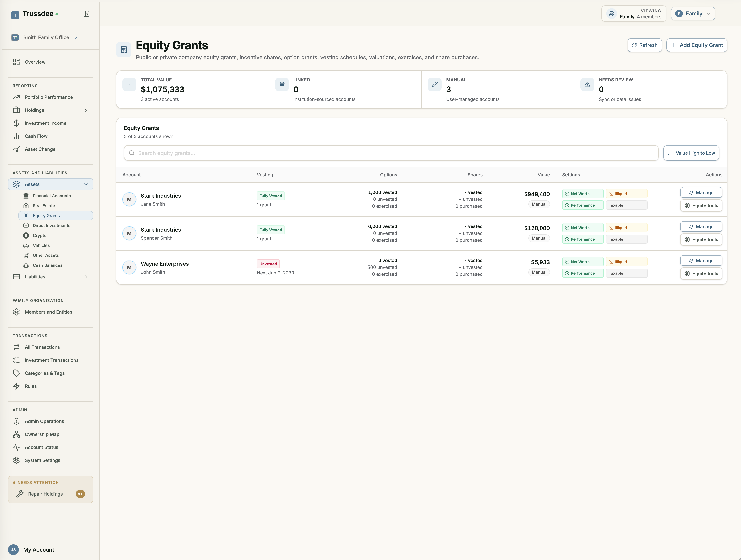The width and height of the screenshot is (741, 560).
Task: Click the '3 of 3 accounts shown' text
Action: (149, 136)
